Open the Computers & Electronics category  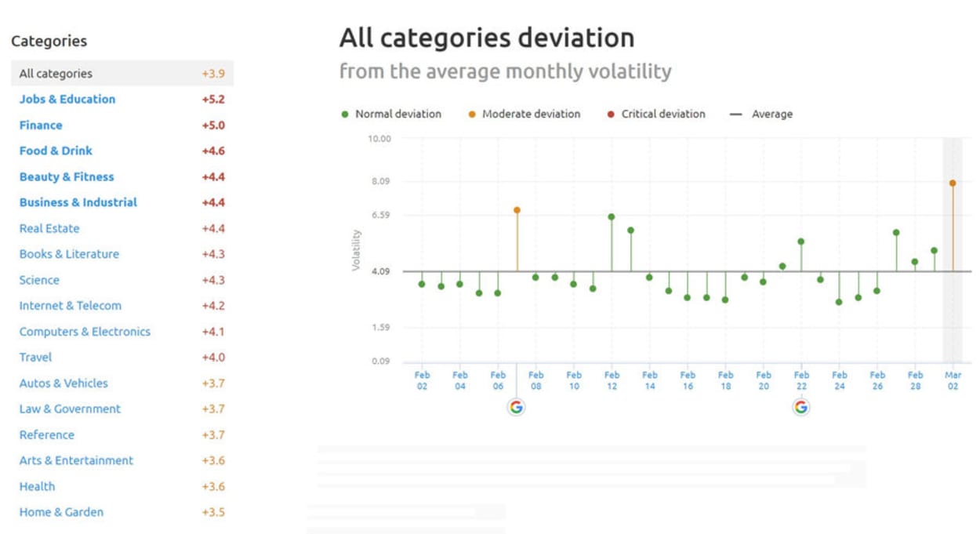(85, 332)
